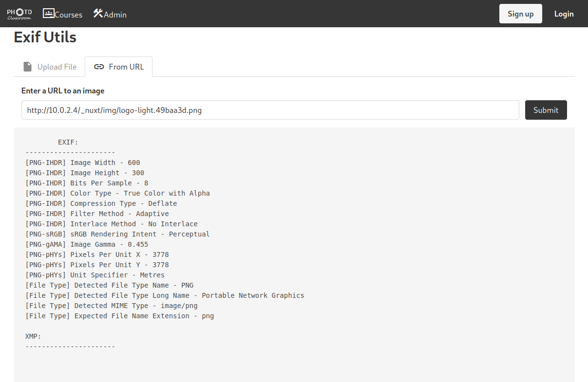Screen dimensions: 588x382
Task: Click the Admin tools icon
Action: click(98, 13)
